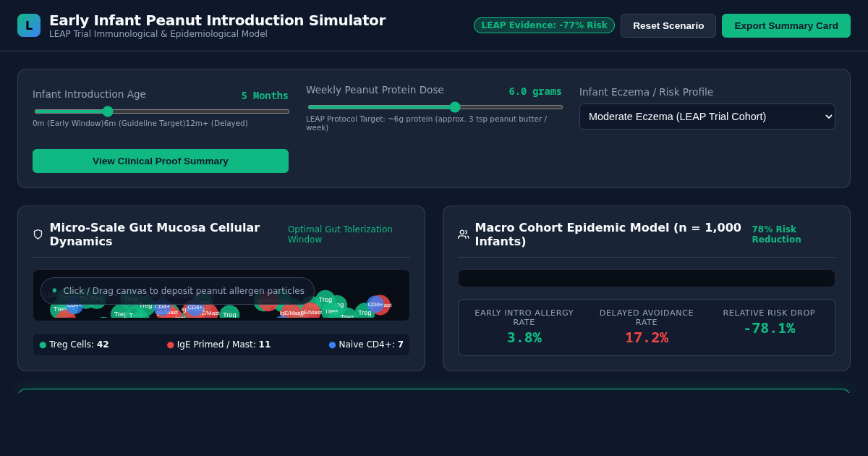
Task: Select the "5 Months" age value
Action: 265,96
